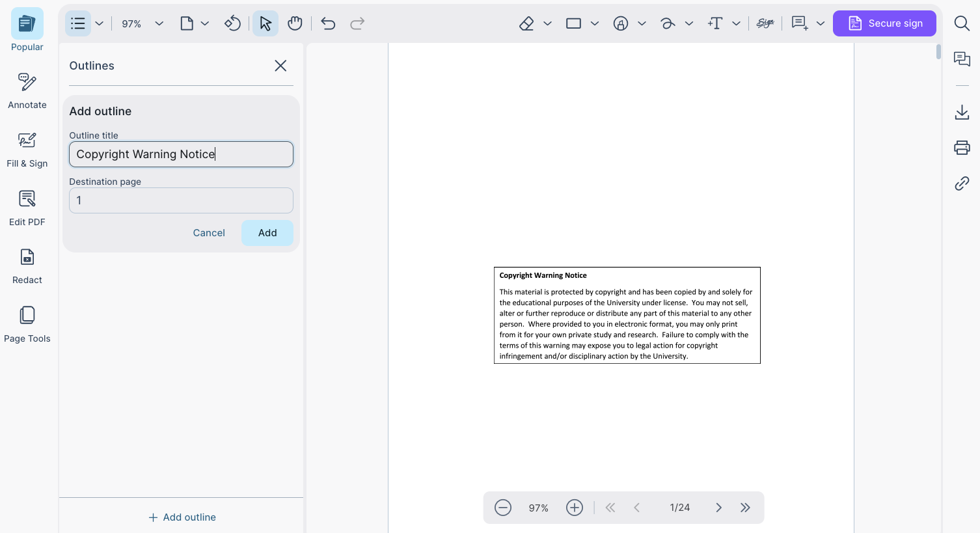Screen dimensions: 980x533
Task: Switch to the Fill & Sign panel
Action: click(27, 148)
